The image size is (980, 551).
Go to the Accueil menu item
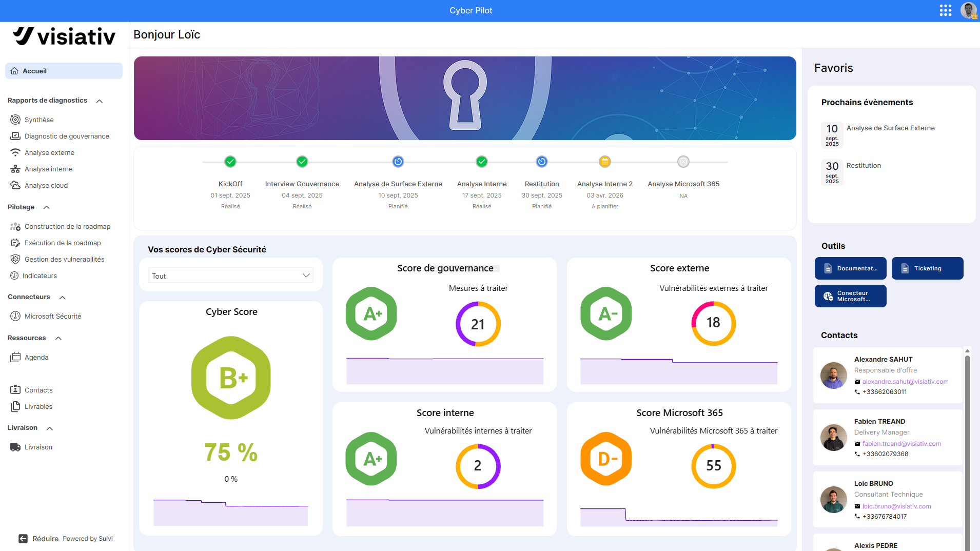pyautogui.click(x=64, y=71)
